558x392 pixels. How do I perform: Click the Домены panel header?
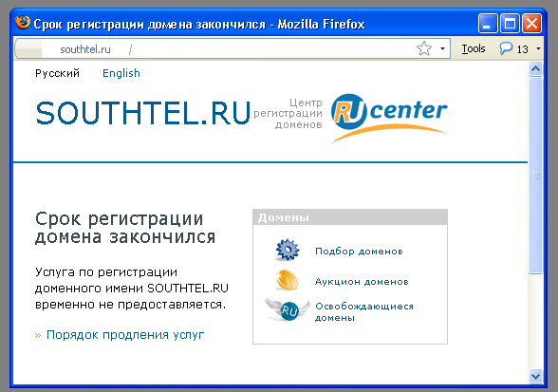(350, 217)
